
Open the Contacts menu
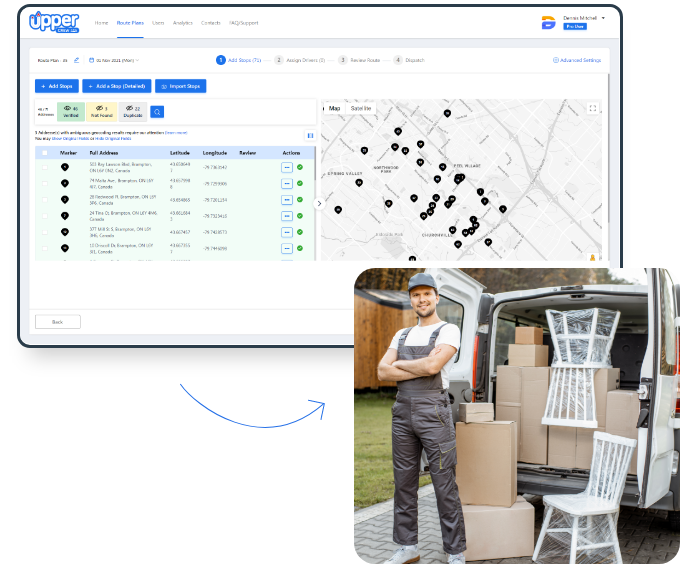[211, 23]
